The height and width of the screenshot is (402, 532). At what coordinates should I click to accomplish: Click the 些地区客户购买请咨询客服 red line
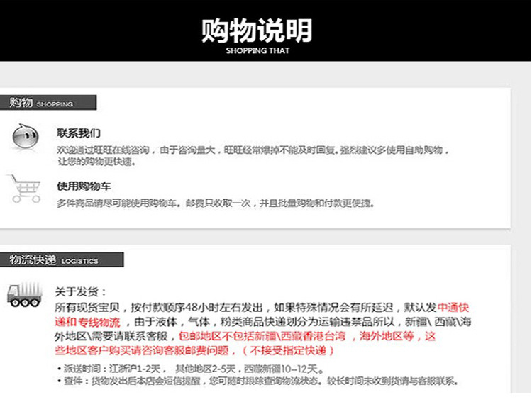194,350
